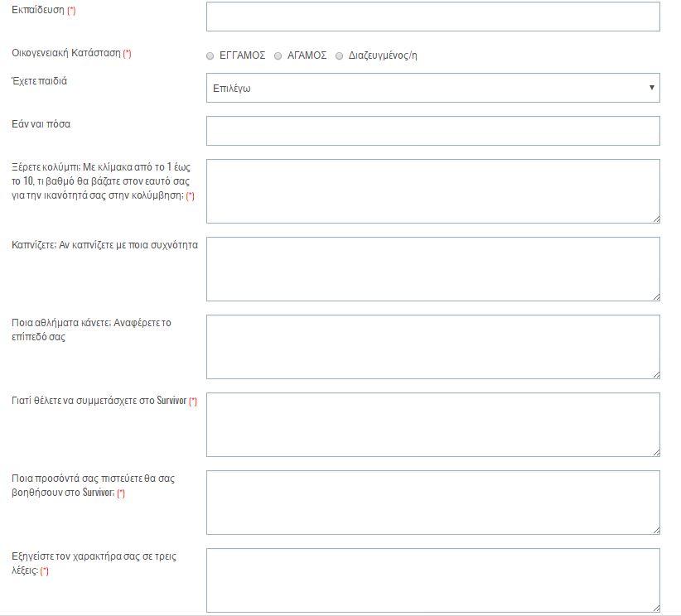
Task: Click resize grip of the Καπνίζετε text area
Action: (655, 296)
